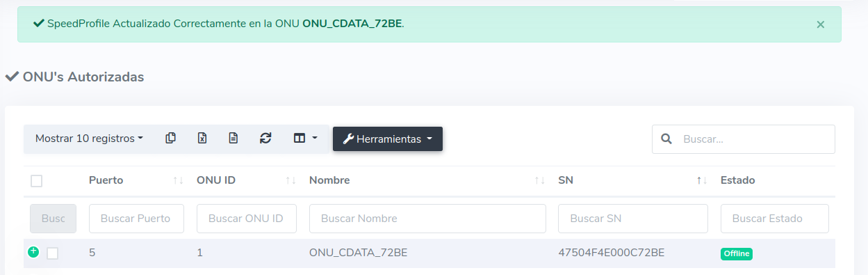This screenshot has height=275, width=868.
Task: Open the Herramientas dropdown menu
Action: point(388,139)
